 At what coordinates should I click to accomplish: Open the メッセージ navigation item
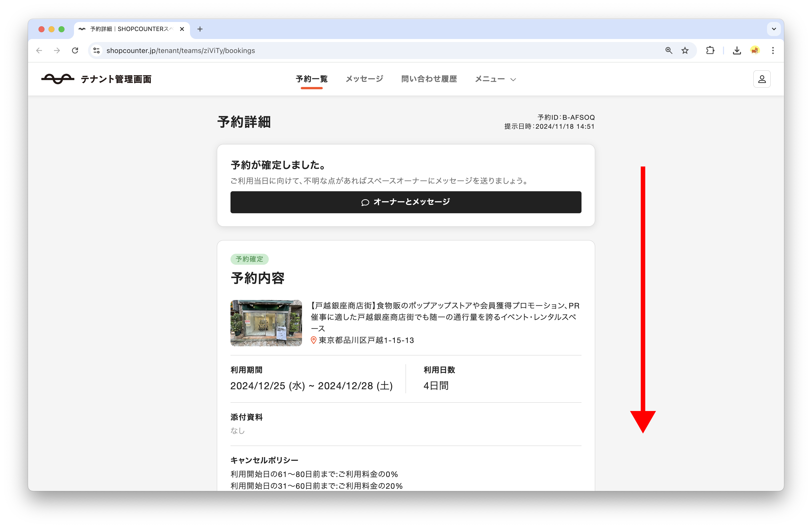(364, 79)
